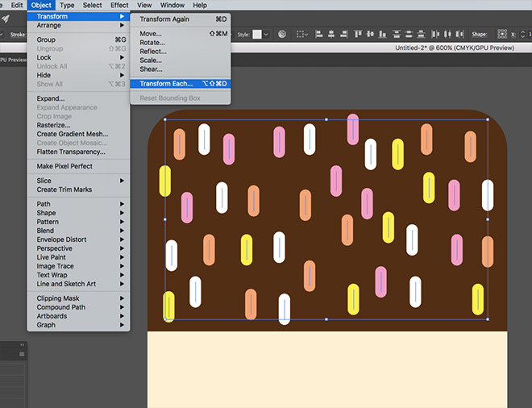
Task: Expand the Artboards submenu
Action: [78, 315]
